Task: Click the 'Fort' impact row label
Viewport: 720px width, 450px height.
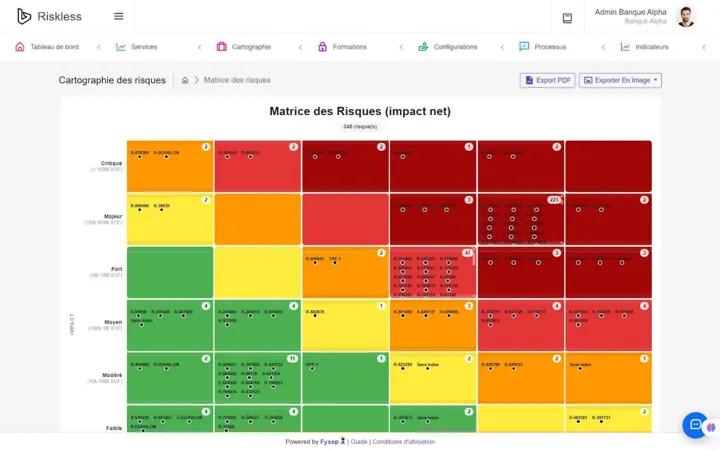Action: [x=117, y=269]
